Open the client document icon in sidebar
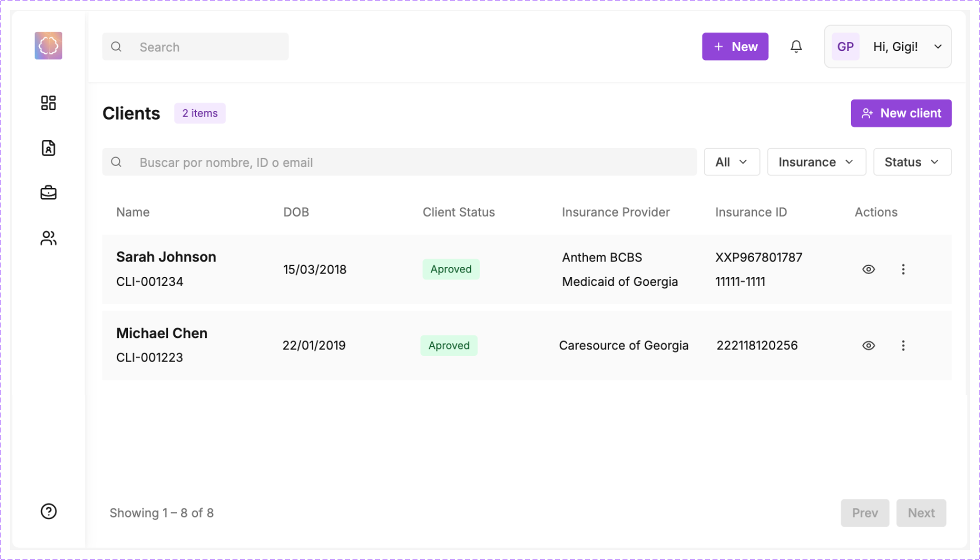 click(48, 148)
